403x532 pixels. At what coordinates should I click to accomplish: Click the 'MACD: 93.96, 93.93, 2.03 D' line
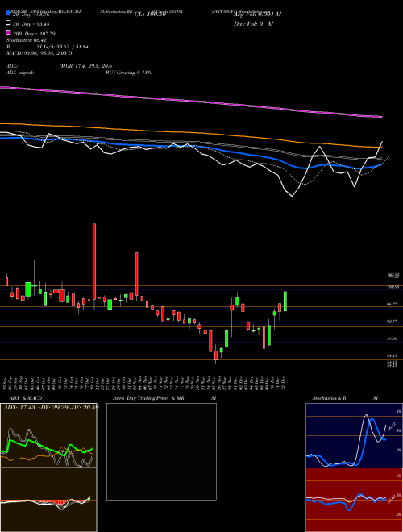(39, 53)
